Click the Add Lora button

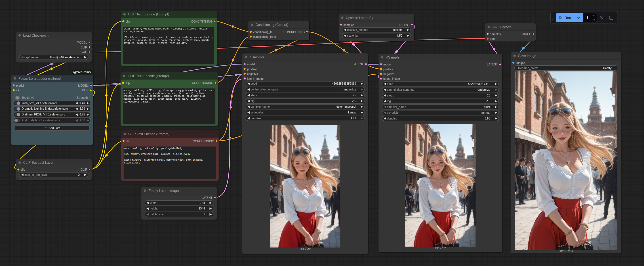click(x=52, y=128)
